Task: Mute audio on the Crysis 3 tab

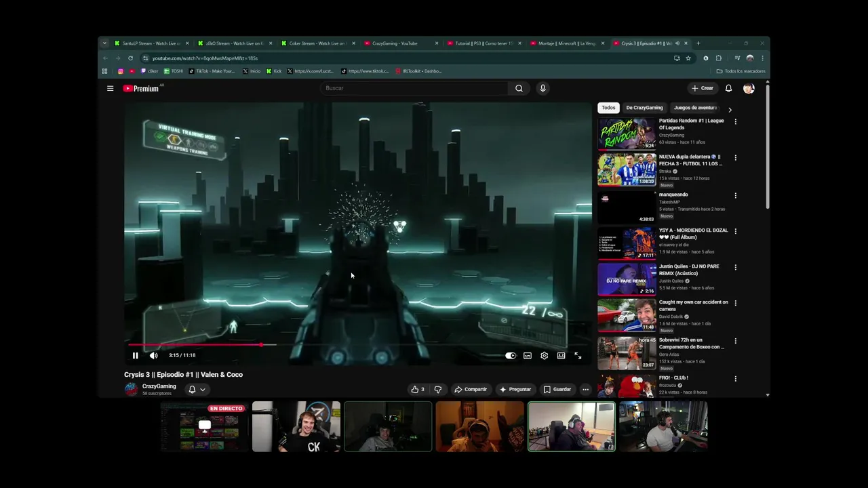Action: (x=677, y=43)
